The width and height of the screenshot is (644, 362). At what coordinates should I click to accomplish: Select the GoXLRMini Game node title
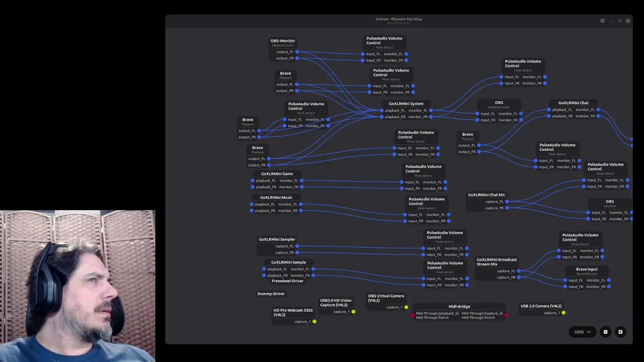277,174
